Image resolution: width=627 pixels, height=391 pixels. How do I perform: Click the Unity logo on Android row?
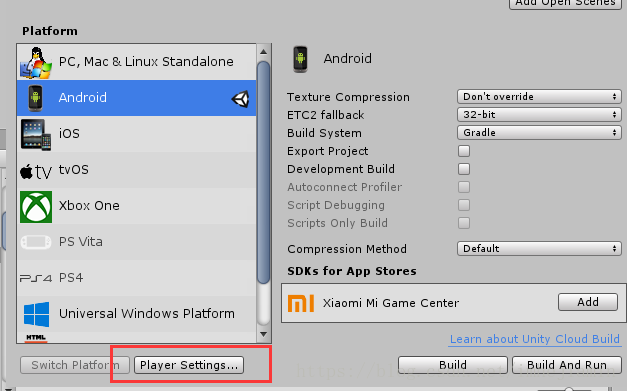pos(240,99)
